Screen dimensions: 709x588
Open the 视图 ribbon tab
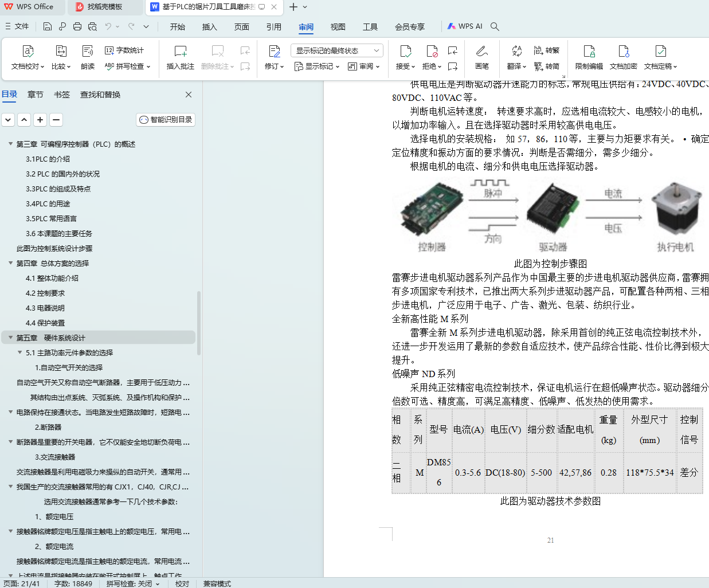338,27
